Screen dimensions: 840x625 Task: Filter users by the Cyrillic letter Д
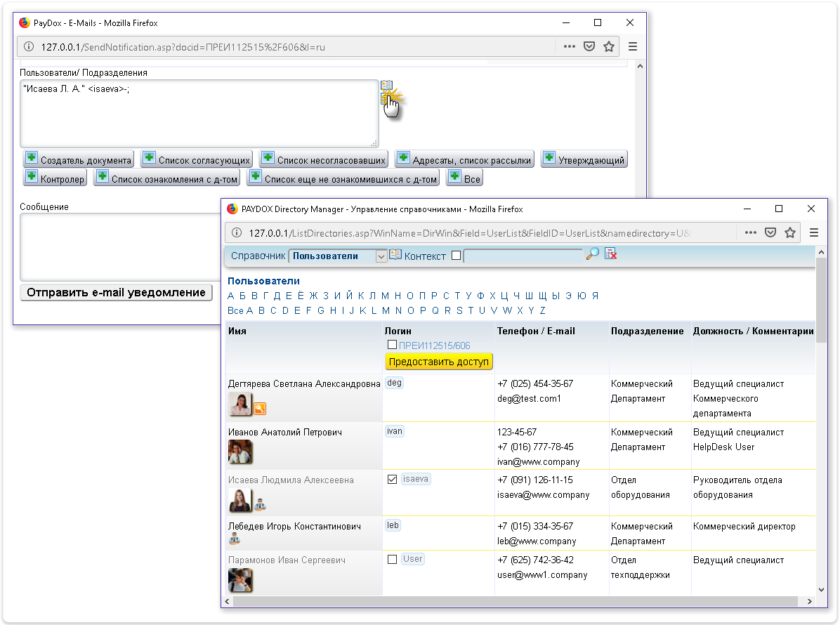277,296
